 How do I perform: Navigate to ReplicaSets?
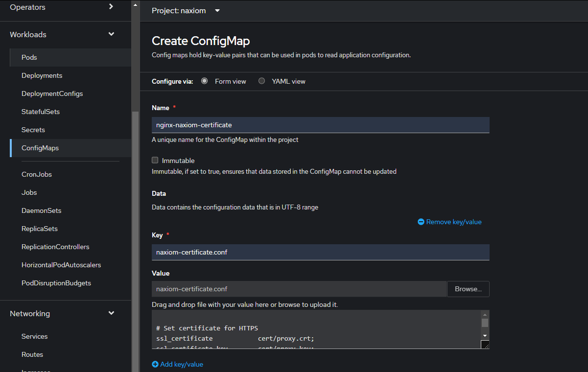click(x=71, y=229)
